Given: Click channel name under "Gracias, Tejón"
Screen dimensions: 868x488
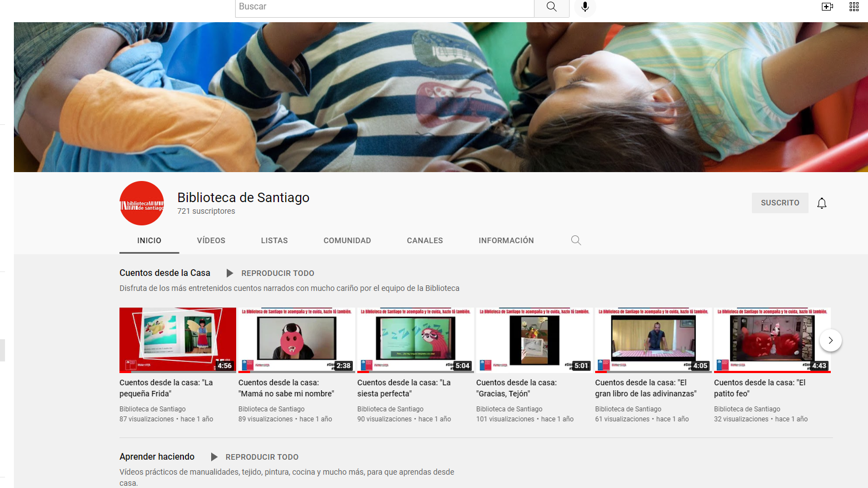Looking at the screenshot, I should (x=510, y=409).
